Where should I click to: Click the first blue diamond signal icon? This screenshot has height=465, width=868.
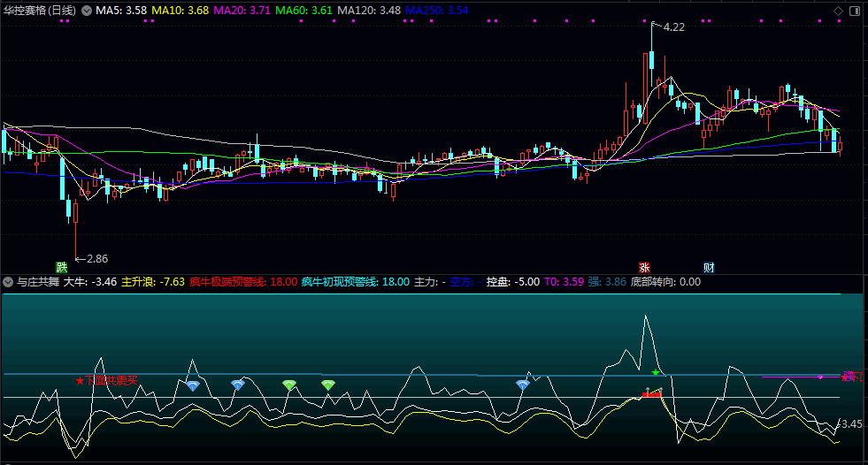[x=193, y=386]
